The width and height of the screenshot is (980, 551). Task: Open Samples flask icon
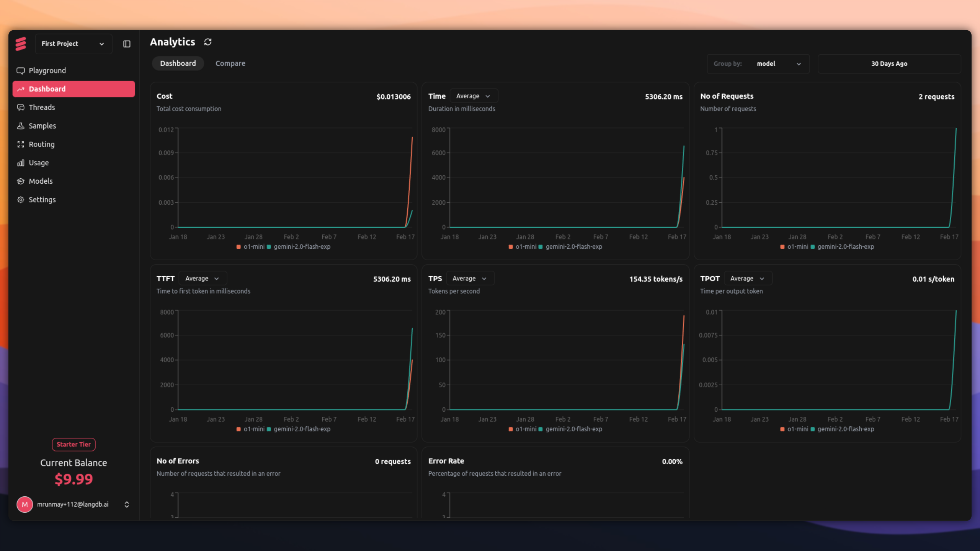21,126
